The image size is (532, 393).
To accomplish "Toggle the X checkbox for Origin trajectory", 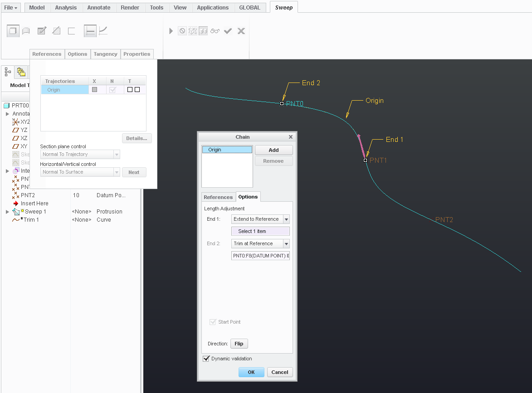I will click(95, 89).
